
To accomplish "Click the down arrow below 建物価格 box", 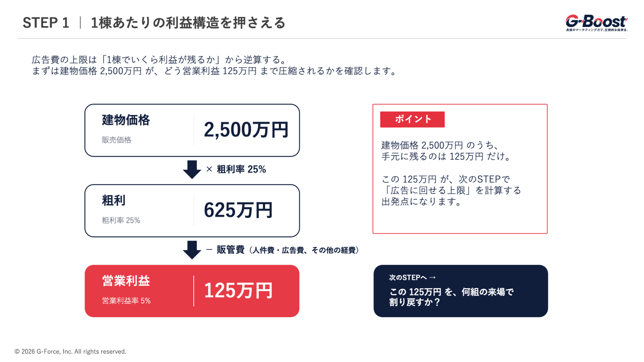I will point(192,169).
